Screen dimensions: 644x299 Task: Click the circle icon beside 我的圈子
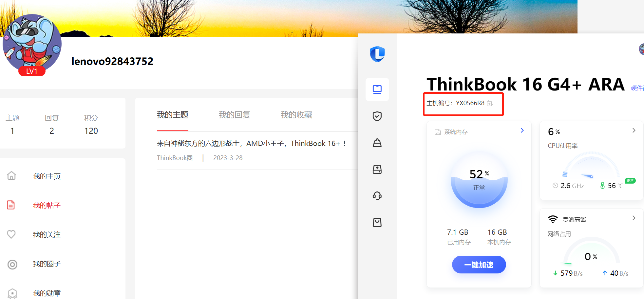tap(12, 264)
